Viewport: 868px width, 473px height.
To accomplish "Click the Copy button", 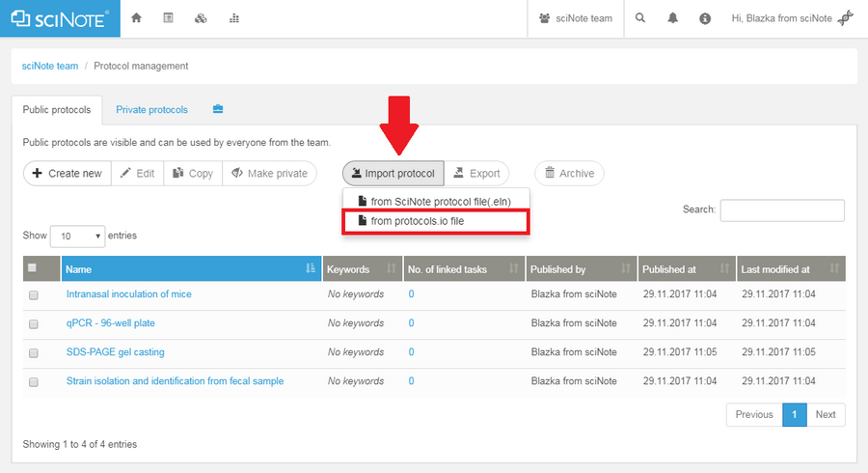I will [x=193, y=174].
